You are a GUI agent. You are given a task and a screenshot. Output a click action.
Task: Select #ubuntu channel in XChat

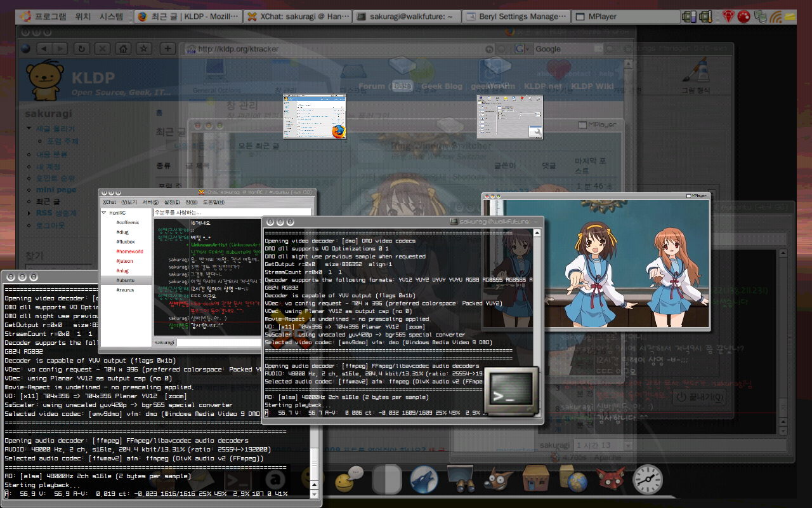pos(125,280)
